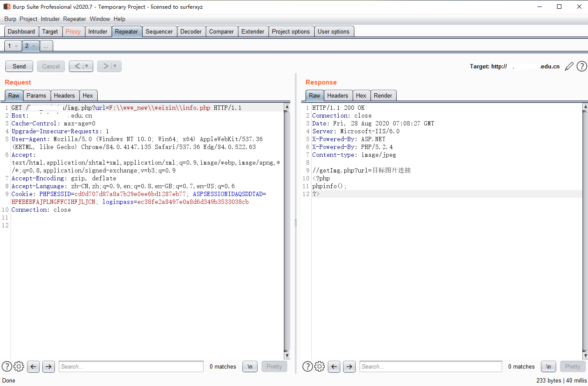Open response search settings gear icon

319,366
